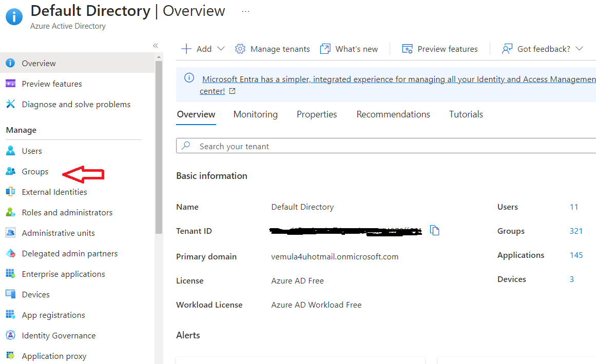596x364 pixels.
Task: Click the plus icon next to Add
Action: pos(186,49)
